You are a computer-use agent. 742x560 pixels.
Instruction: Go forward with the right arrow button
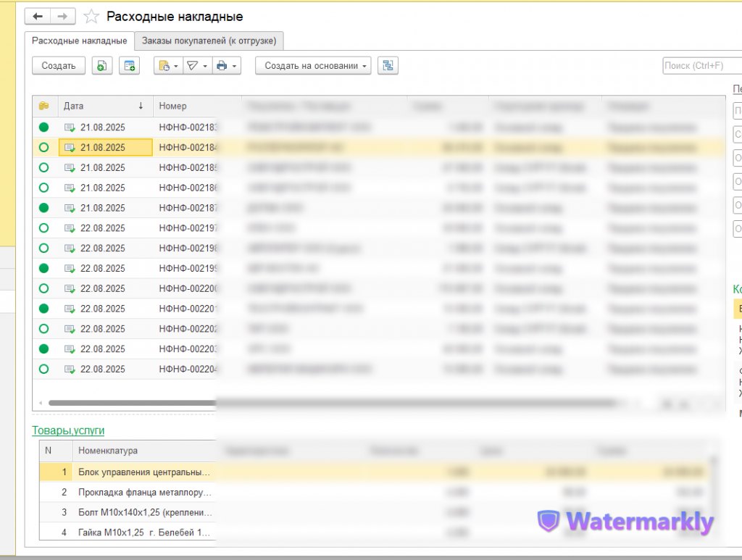(x=62, y=17)
